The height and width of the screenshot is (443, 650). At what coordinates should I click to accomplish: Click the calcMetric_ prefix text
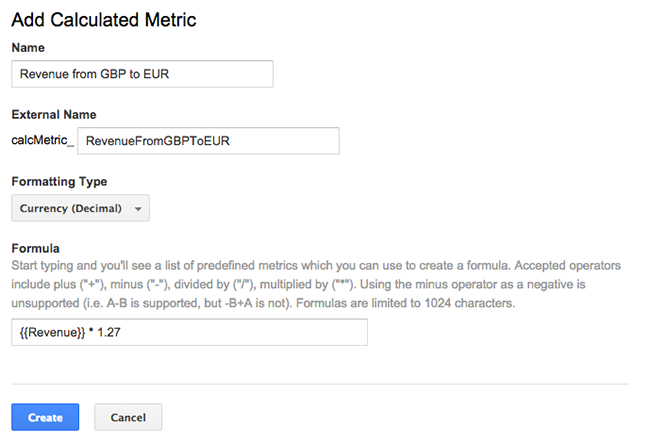42,141
